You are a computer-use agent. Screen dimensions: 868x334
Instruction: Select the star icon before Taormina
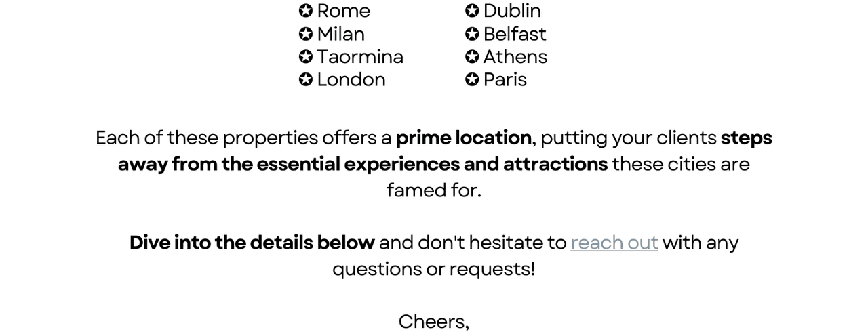[x=306, y=57]
